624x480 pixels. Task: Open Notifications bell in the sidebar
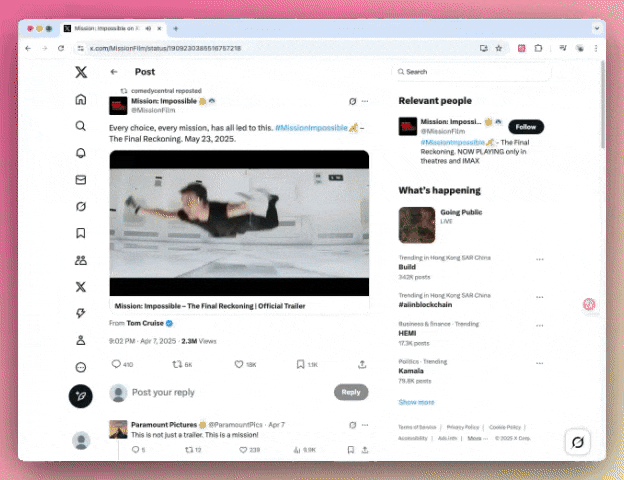tap(81, 153)
